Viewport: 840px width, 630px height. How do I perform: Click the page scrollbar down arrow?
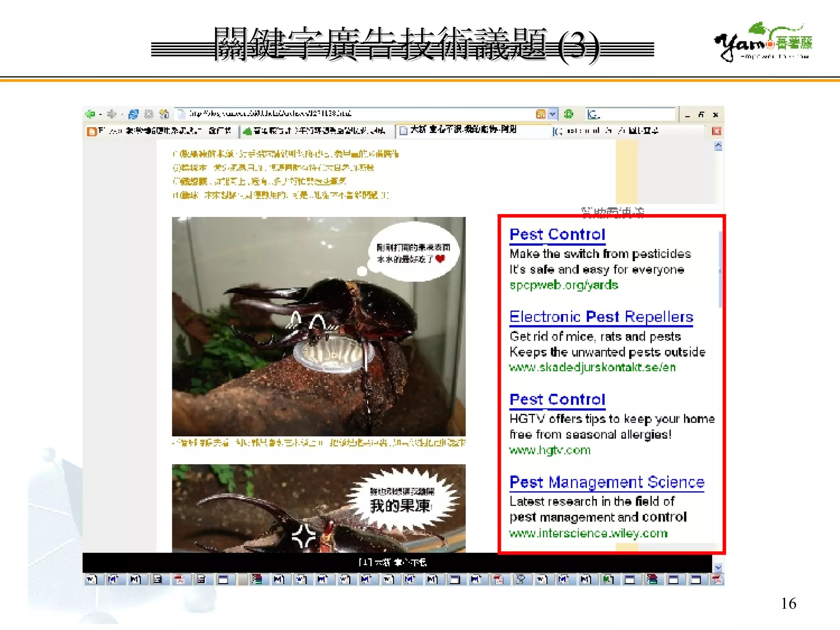(x=718, y=568)
